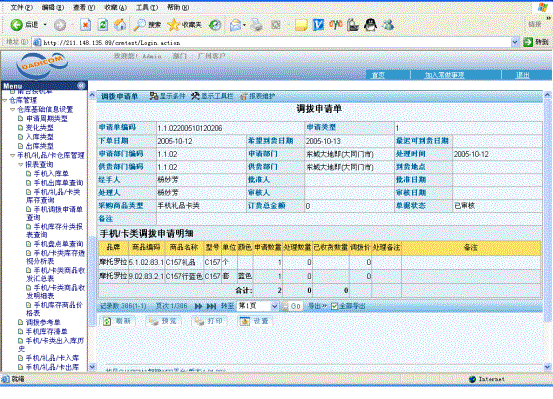Toggle the 全部导出 checkbox
The width and height of the screenshot is (553, 399).
point(334,306)
